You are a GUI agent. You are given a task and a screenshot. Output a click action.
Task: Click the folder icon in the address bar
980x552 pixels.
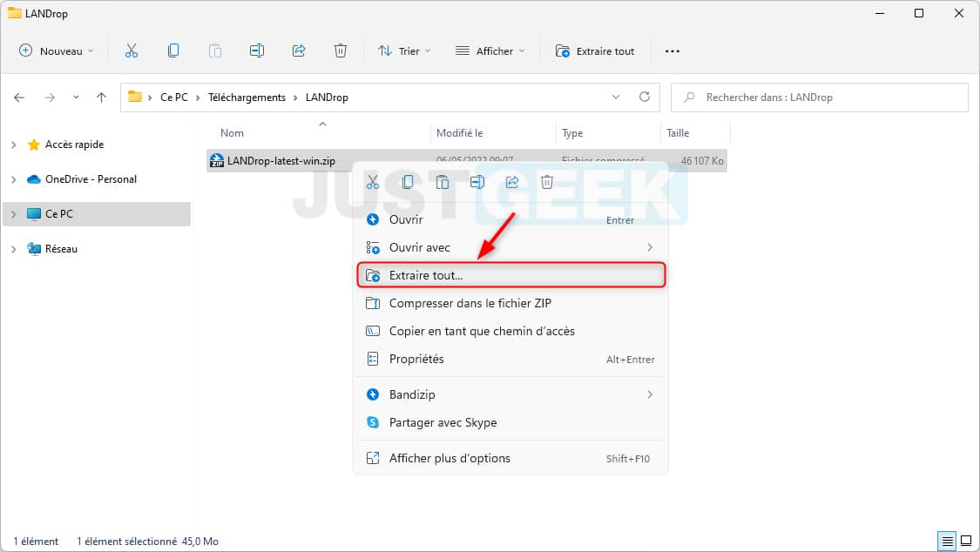(x=134, y=97)
